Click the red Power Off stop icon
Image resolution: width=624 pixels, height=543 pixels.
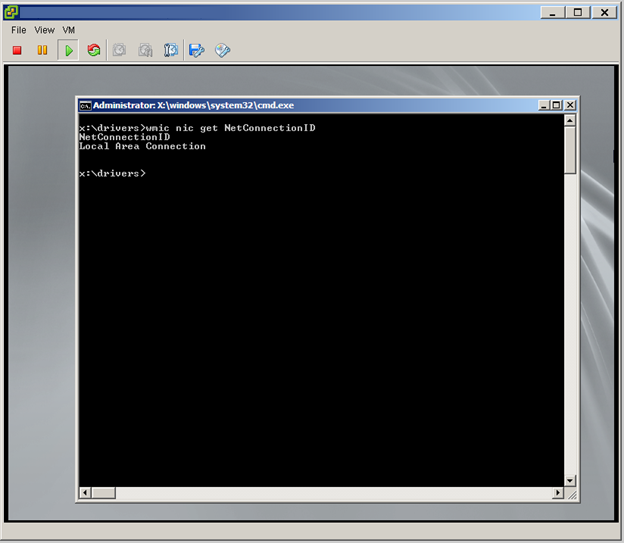(17, 50)
